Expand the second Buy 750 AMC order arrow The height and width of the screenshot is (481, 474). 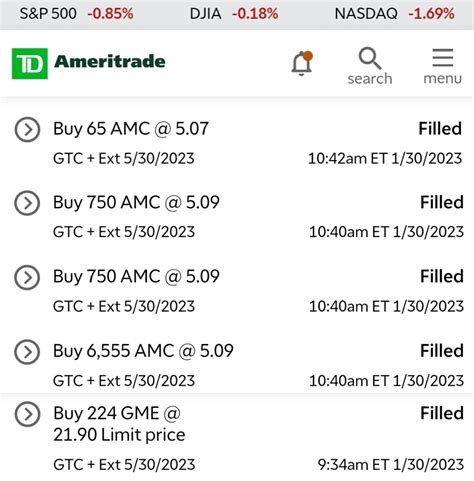click(27, 277)
